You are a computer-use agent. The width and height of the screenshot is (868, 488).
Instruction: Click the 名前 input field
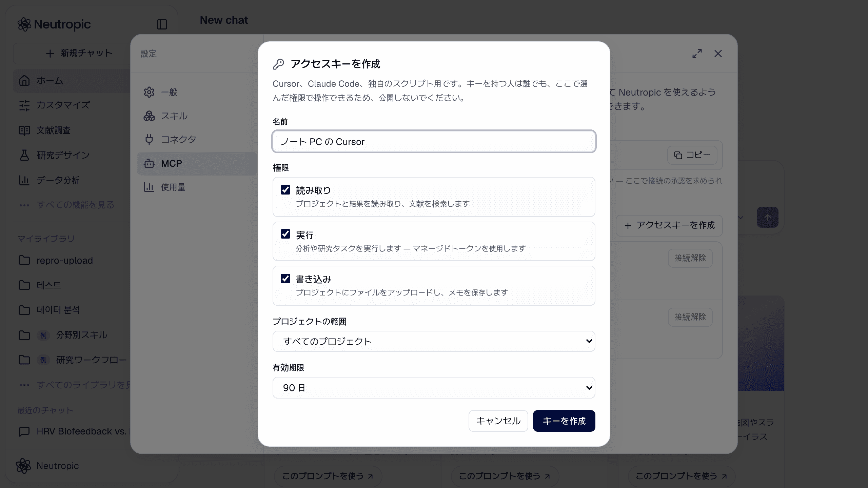434,141
